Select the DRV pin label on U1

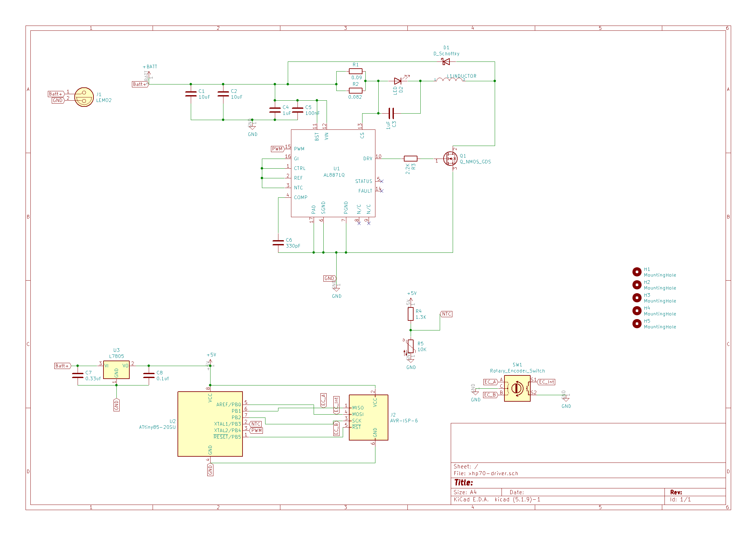pos(368,159)
